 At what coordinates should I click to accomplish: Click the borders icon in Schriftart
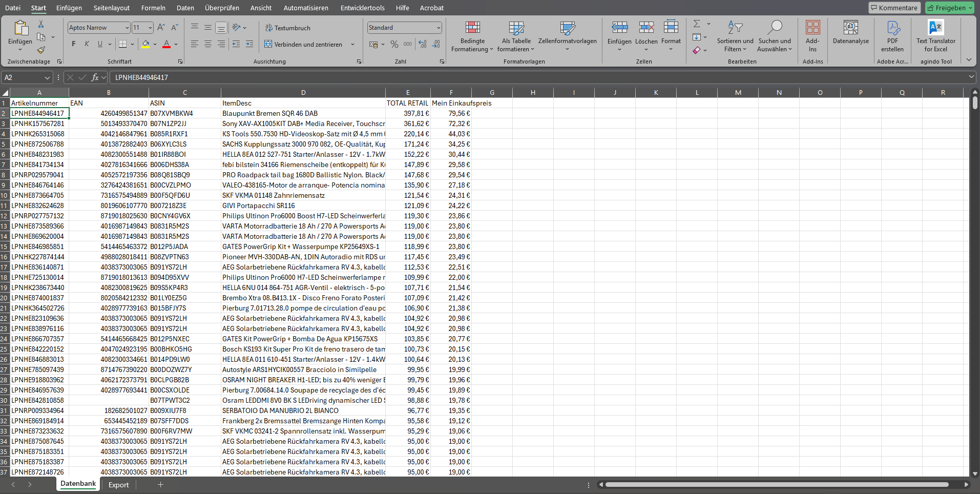123,44
